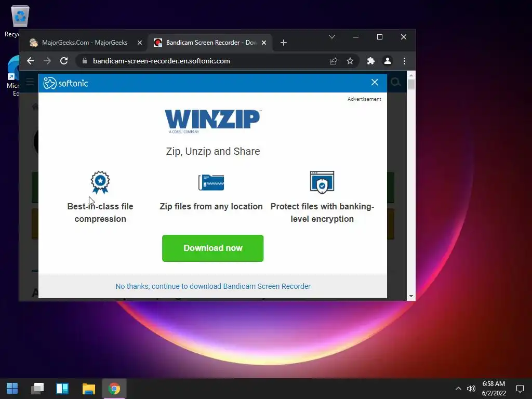Bookmark this page with the star icon
Screen dimensions: 532x399
350,61
